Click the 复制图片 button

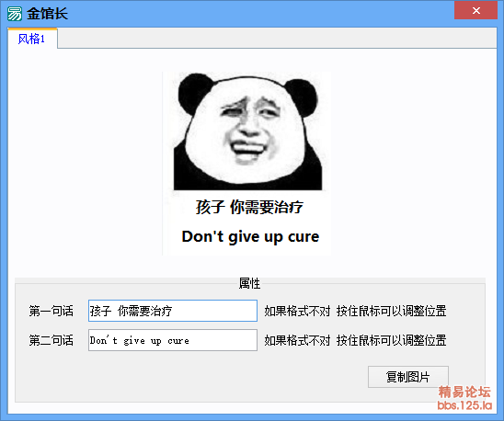pos(408,377)
